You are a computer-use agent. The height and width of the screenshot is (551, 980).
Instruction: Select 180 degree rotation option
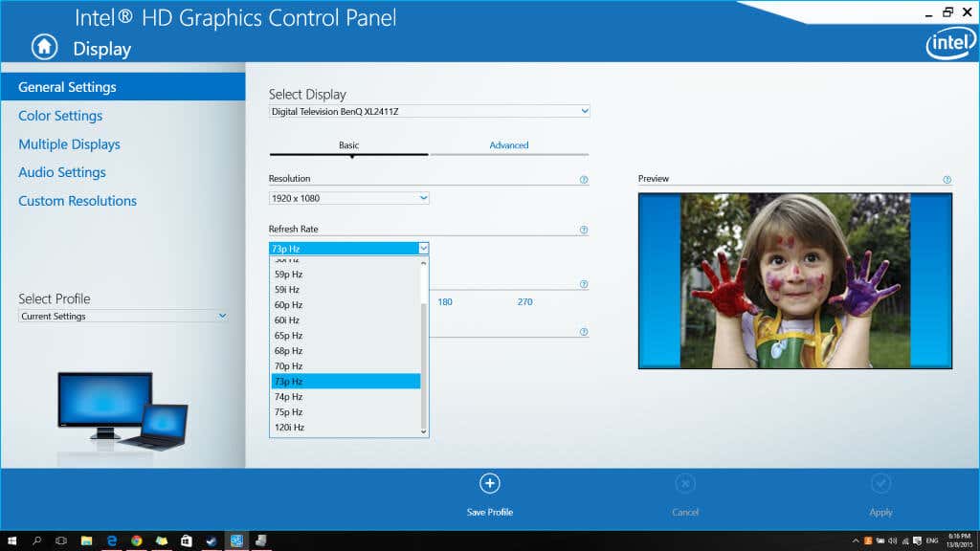click(445, 302)
